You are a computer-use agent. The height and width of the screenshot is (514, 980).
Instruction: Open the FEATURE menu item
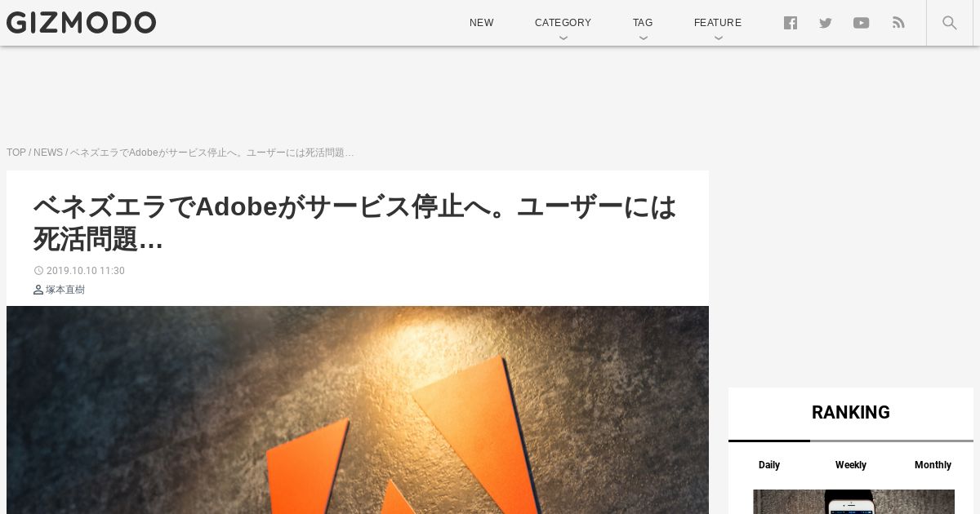click(718, 23)
